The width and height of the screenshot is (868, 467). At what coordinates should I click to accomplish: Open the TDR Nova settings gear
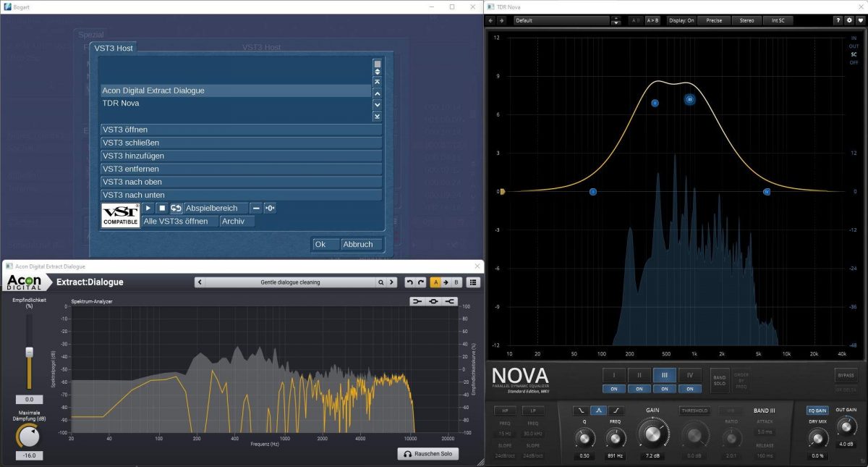point(848,20)
